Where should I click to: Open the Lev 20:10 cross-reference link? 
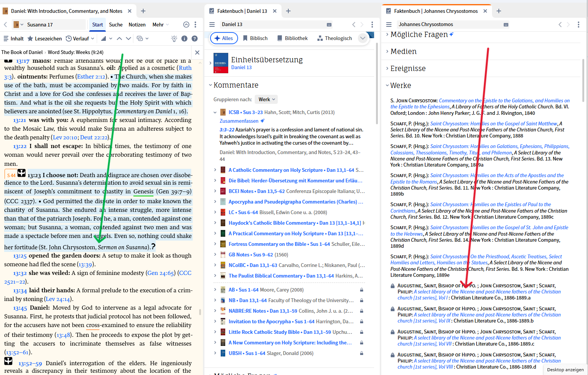tap(65, 137)
